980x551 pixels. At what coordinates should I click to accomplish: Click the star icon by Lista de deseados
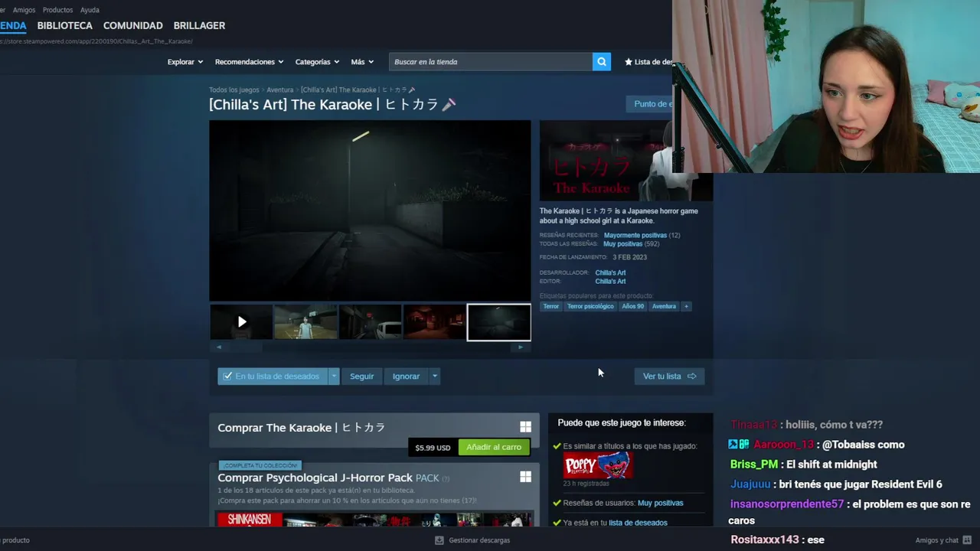click(x=629, y=62)
